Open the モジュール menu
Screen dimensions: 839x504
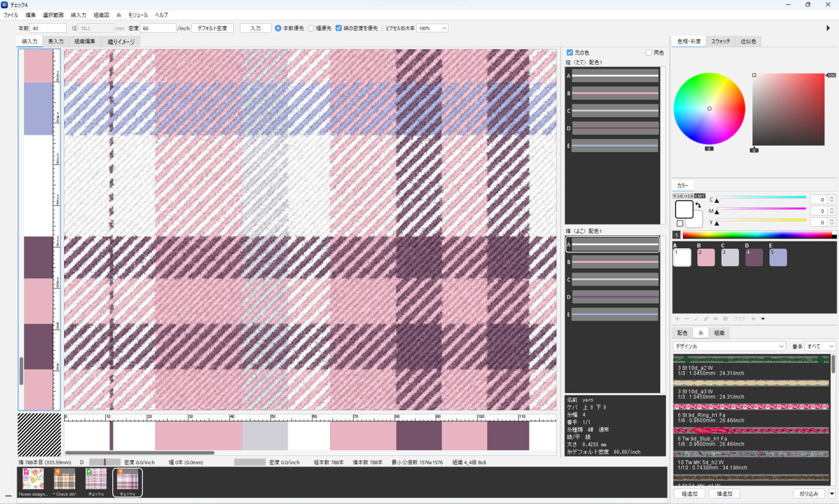(138, 15)
